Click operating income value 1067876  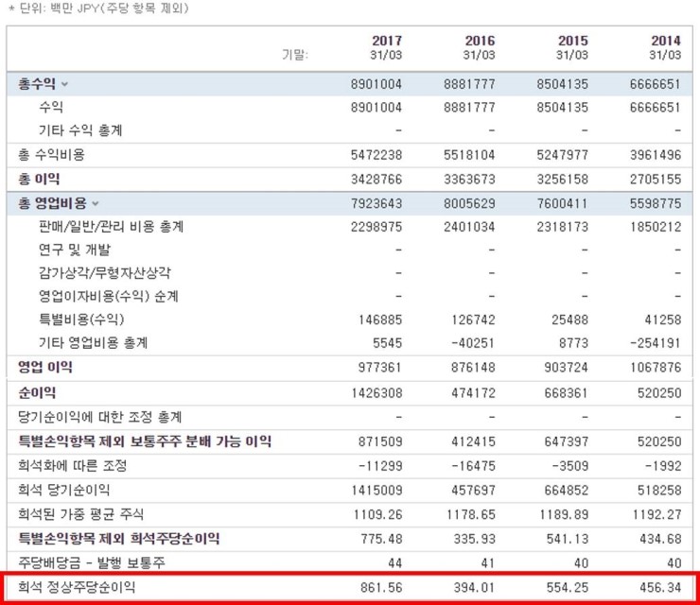656,368
